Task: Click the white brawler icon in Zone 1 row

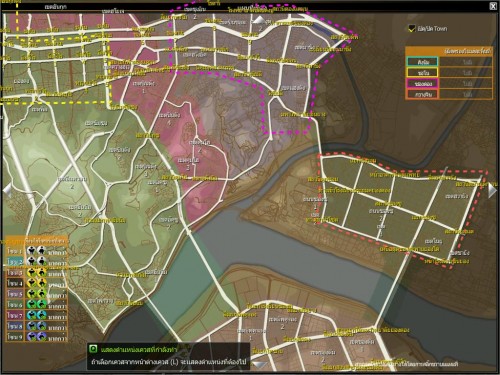Action: (x=31, y=250)
